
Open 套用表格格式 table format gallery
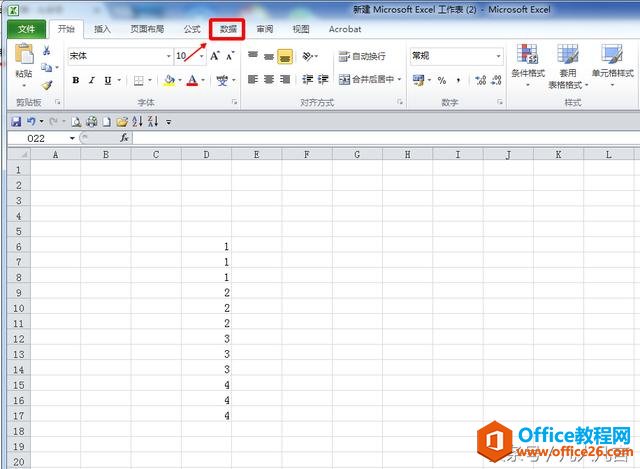(568, 66)
